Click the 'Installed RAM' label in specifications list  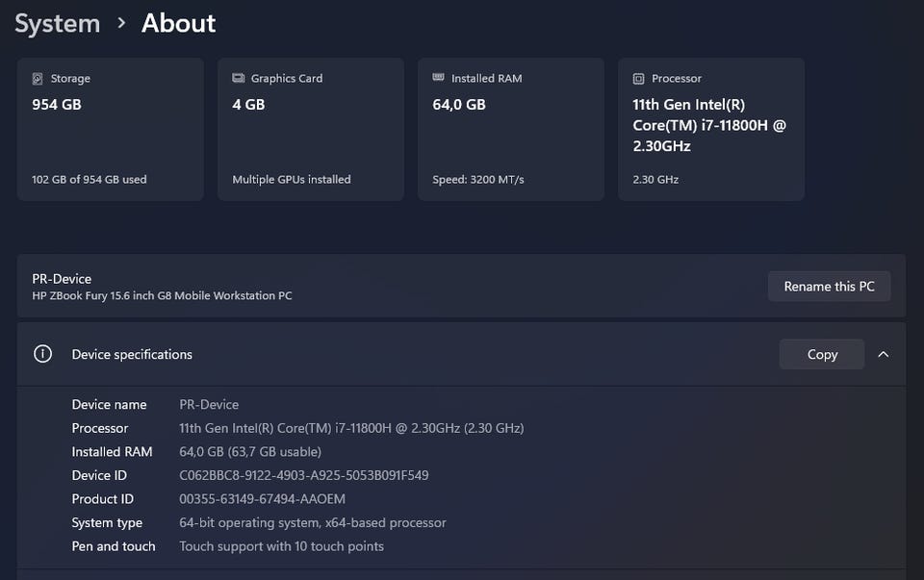point(112,452)
